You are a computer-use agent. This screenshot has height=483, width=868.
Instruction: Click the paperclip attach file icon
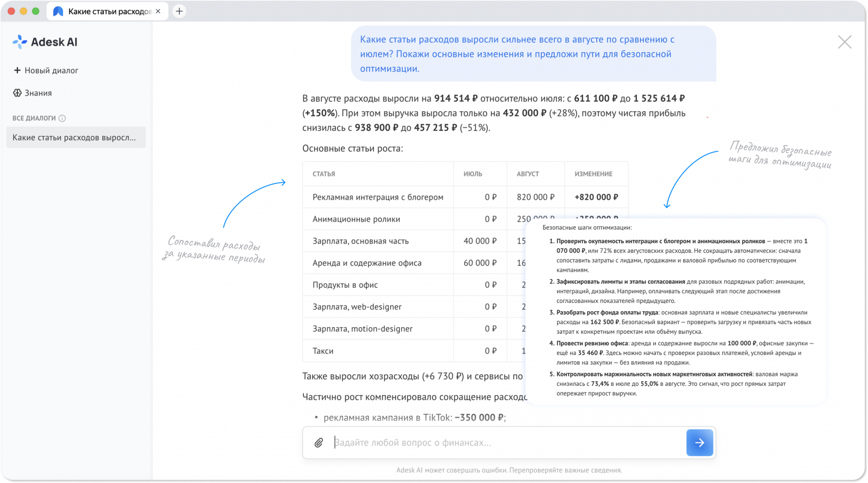(319, 443)
